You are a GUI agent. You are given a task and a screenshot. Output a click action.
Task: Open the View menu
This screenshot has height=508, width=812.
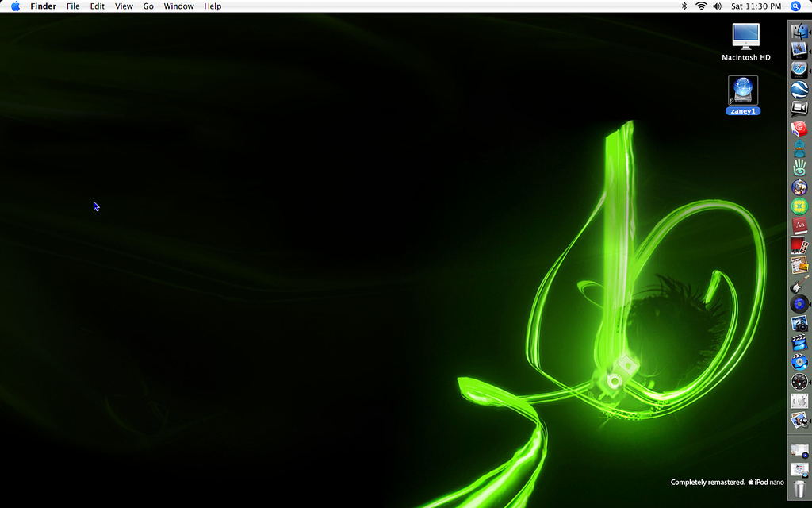point(124,6)
